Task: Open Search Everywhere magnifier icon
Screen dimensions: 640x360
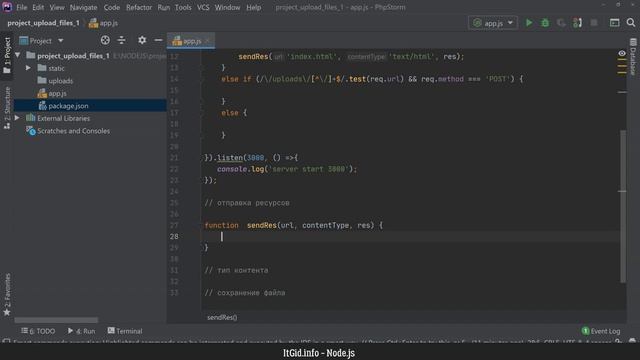Action: pyautogui.click(x=631, y=23)
